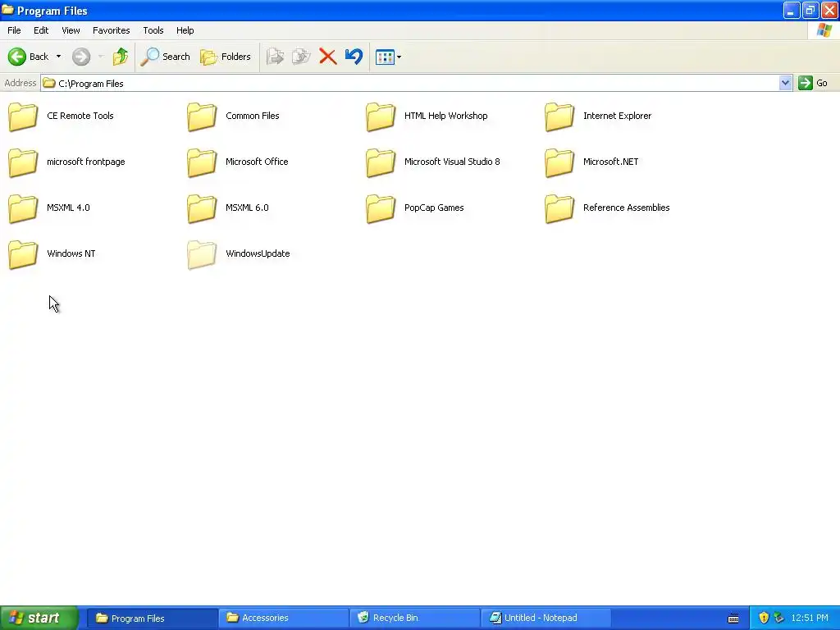
Task: Open the Back history dropdown arrow
Action: tap(58, 57)
